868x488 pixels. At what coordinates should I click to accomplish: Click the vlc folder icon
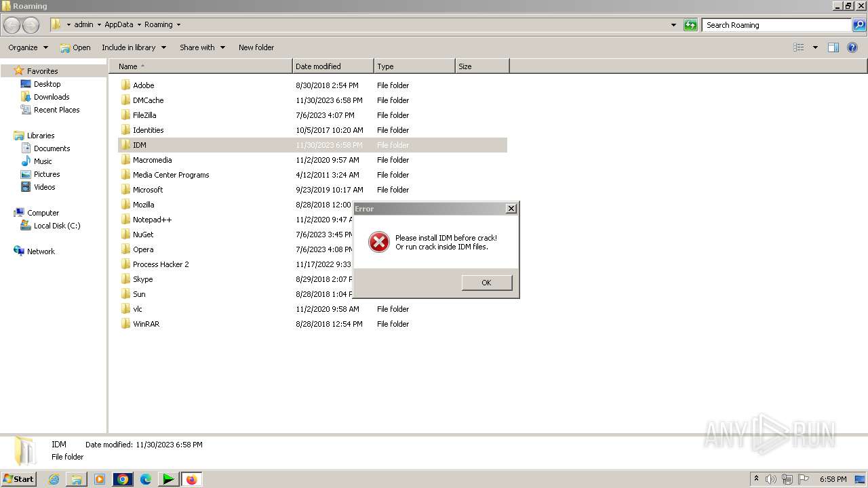click(125, 309)
